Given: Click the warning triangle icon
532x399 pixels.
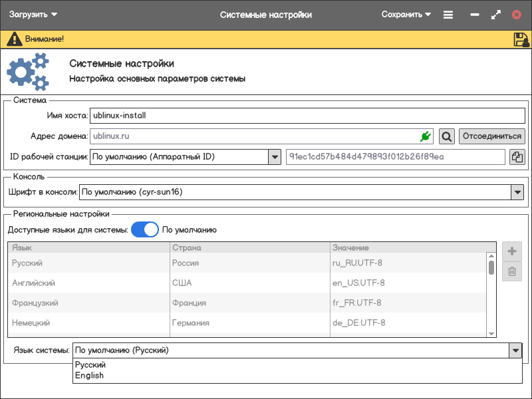Looking at the screenshot, I should [14, 39].
